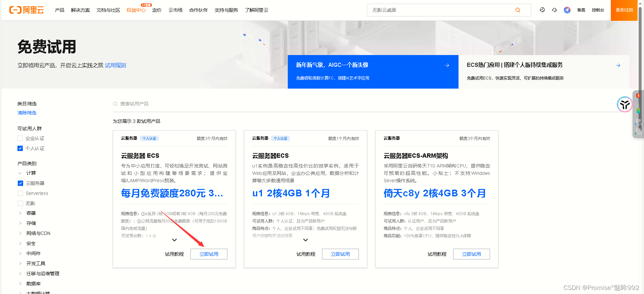Open the ECS热门应用 banner card
Image resolution: width=644 pixels, height=294 pixels.
[x=544, y=72]
